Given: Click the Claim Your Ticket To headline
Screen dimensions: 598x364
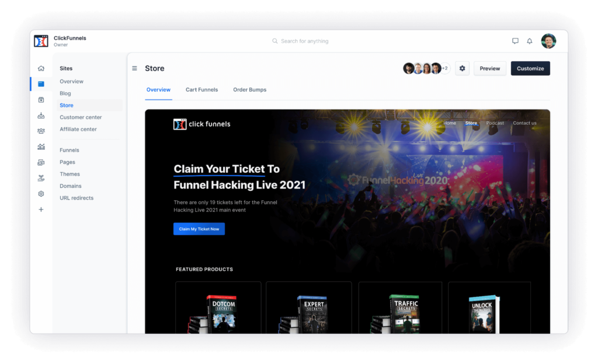Looking at the screenshot, I should pos(227,169).
